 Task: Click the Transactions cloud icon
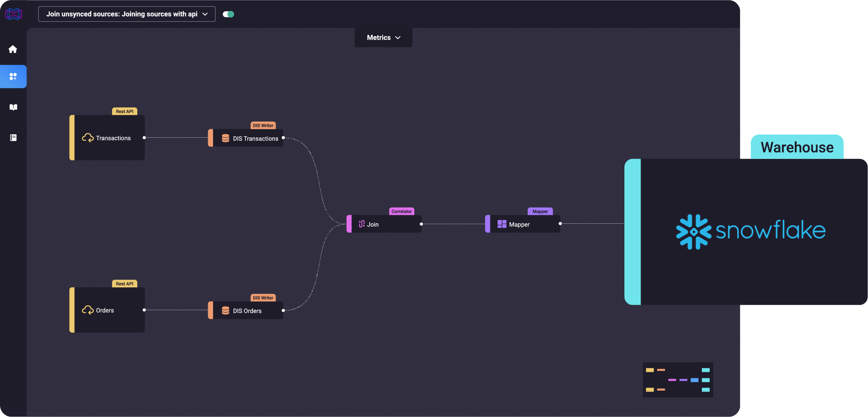88,138
